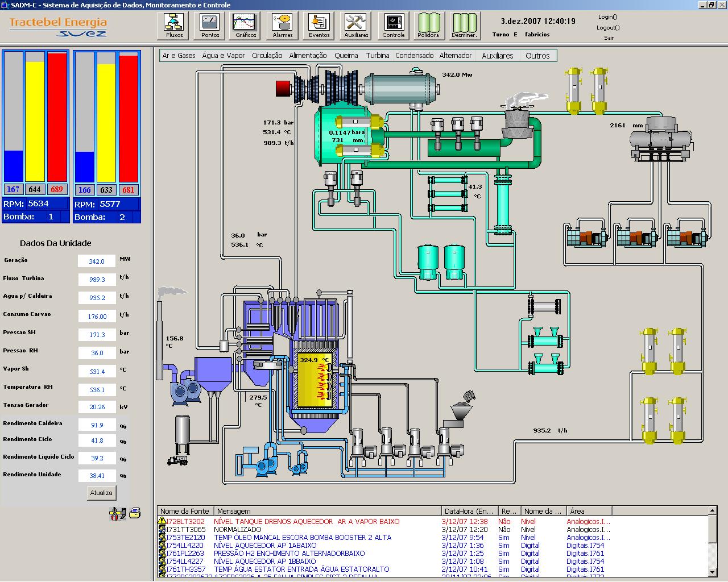The height and width of the screenshot is (582, 728).
Task: Click the Rendimento Caldeira value 91.9
Action: [x=97, y=425]
